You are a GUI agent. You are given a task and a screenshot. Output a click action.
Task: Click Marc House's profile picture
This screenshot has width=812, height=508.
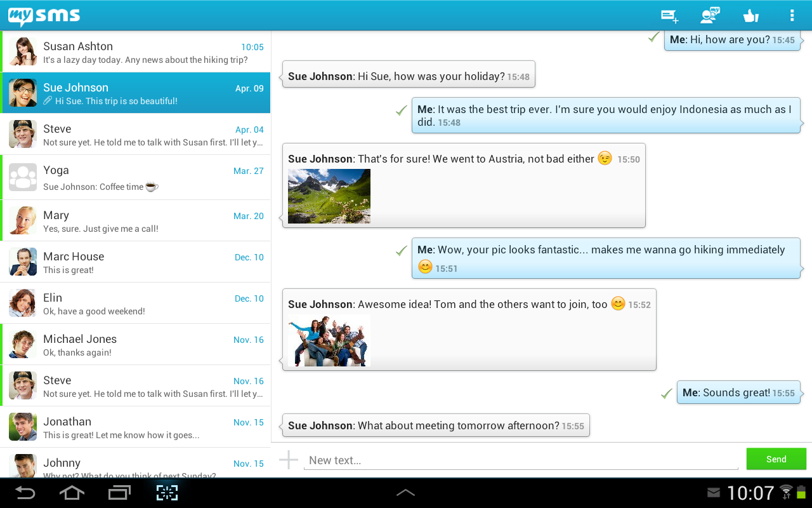[x=22, y=261]
